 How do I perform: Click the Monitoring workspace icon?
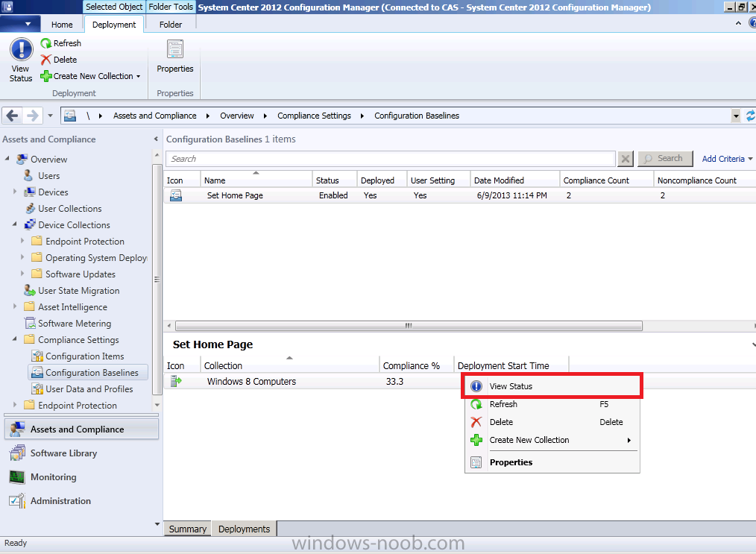17,477
